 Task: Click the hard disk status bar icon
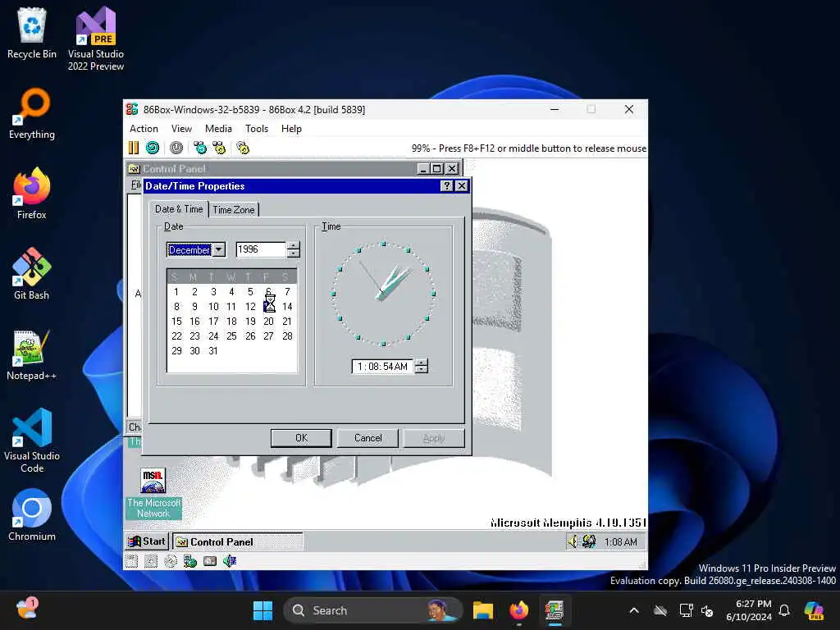point(210,561)
